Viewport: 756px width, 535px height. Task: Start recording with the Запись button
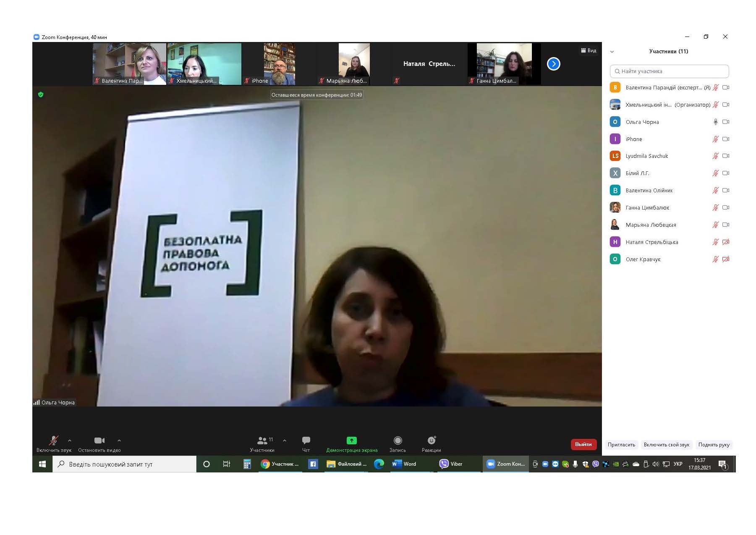[398, 444]
